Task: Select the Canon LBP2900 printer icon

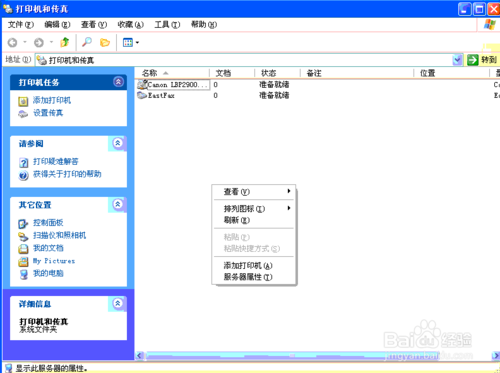Action: (142, 84)
